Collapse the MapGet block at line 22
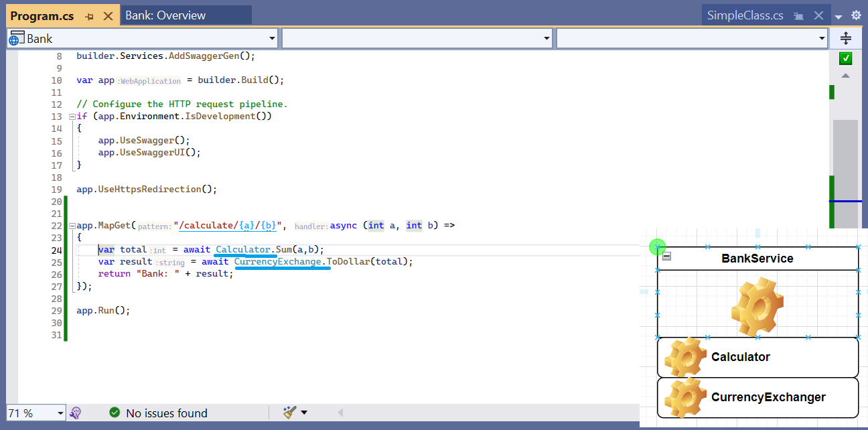The image size is (868, 430). 72,226
